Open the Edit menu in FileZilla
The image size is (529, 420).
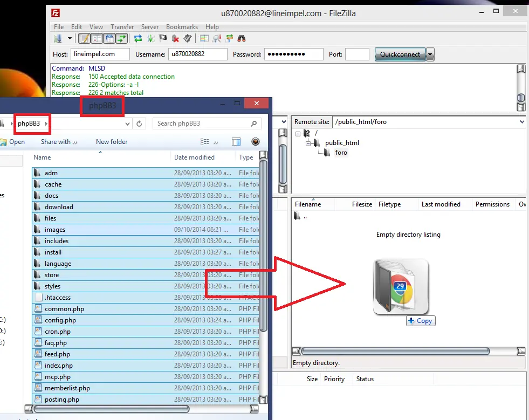pos(76,26)
